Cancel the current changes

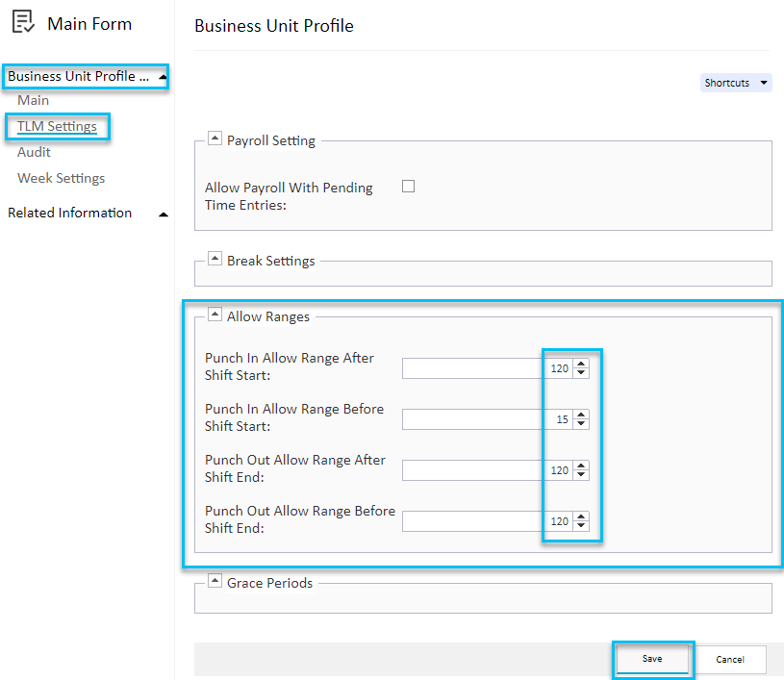click(730, 660)
